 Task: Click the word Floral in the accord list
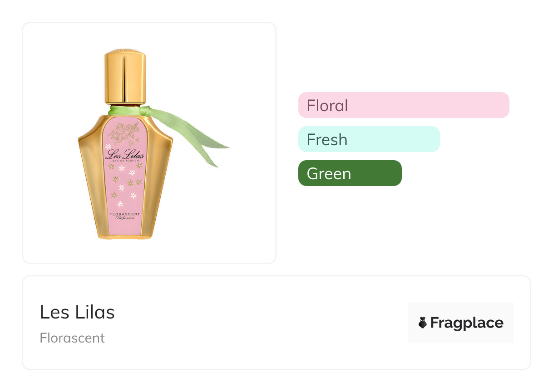(327, 105)
